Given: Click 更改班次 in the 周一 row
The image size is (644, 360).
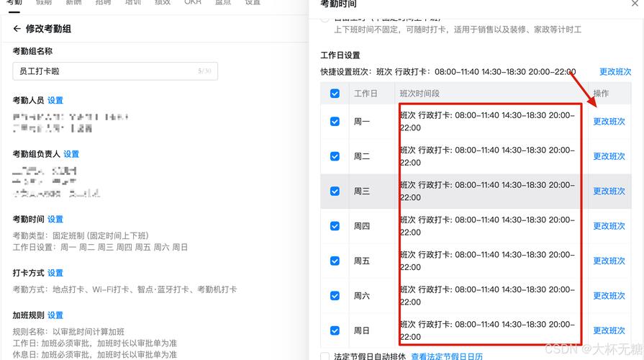Looking at the screenshot, I should click(x=609, y=121).
